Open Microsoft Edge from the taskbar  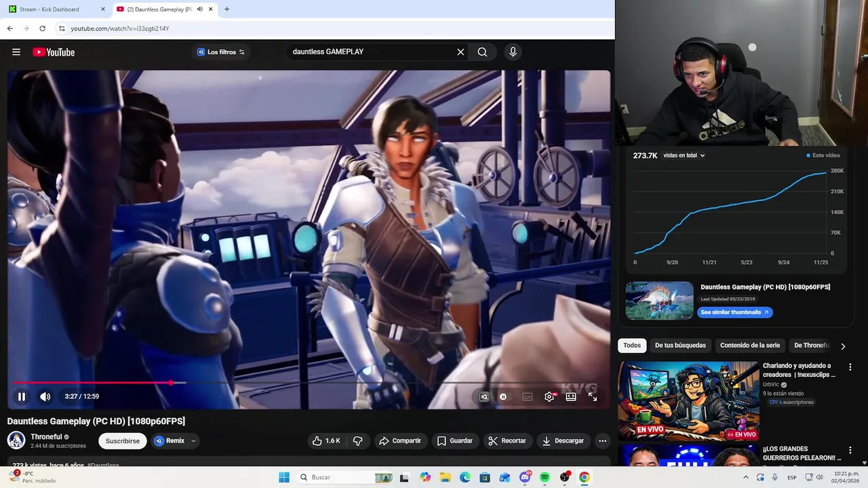[x=465, y=477]
